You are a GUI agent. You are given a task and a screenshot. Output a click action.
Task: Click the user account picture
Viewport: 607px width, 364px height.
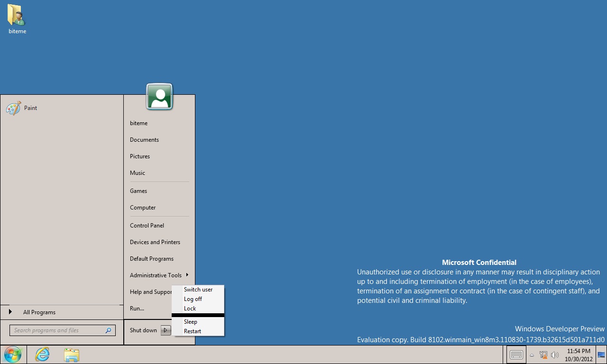coord(159,96)
